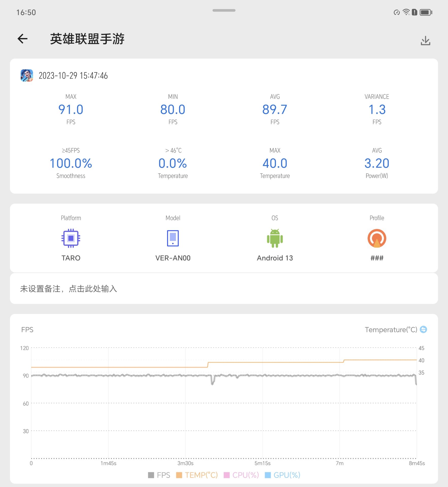This screenshot has width=448, height=487.
Task: Tap the MAX 91.0 FPS value
Action: (x=71, y=110)
